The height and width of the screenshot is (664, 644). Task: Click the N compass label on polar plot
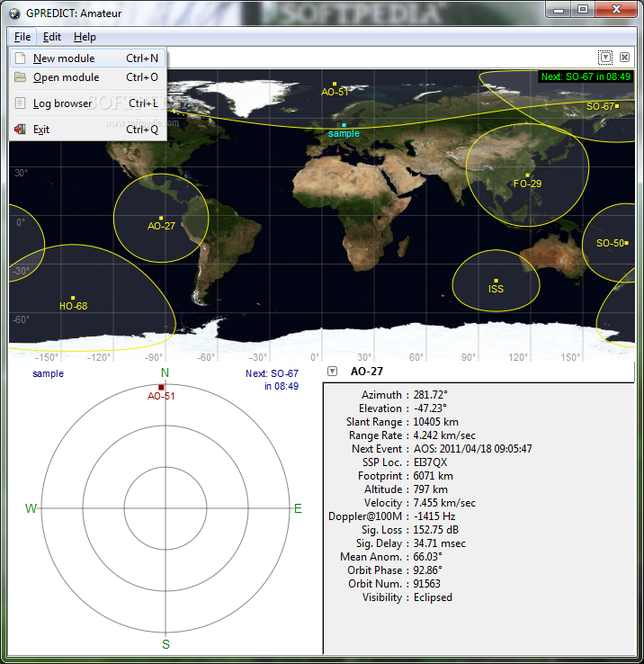coord(165,372)
